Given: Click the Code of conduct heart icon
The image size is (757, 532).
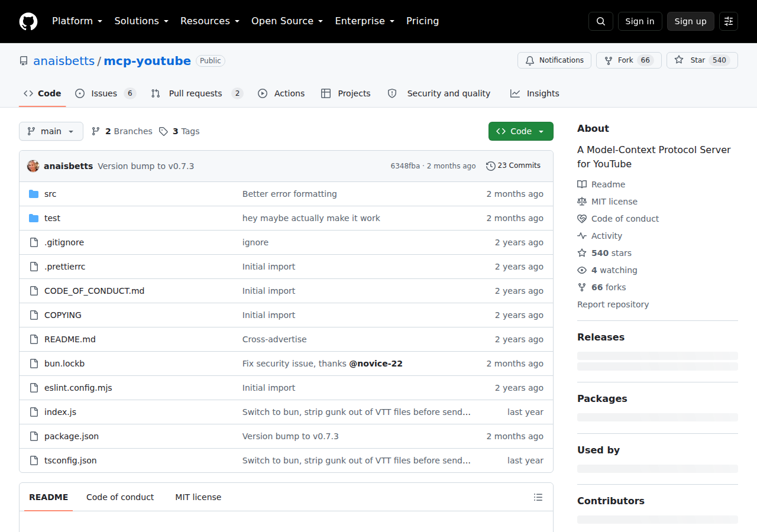Looking at the screenshot, I should pyautogui.click(x=582, y=219).
